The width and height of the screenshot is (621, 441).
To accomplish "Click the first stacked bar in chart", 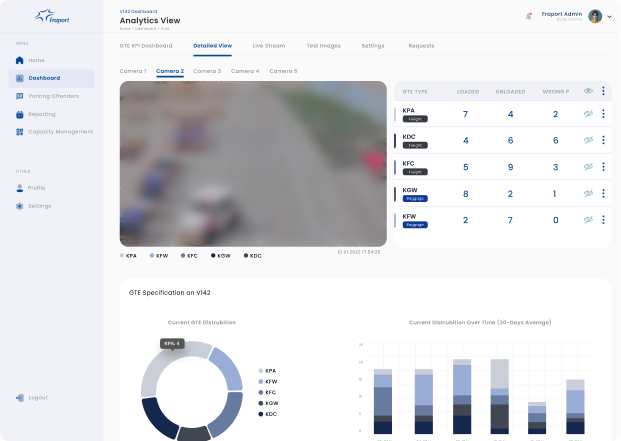I will pos(383,401).
